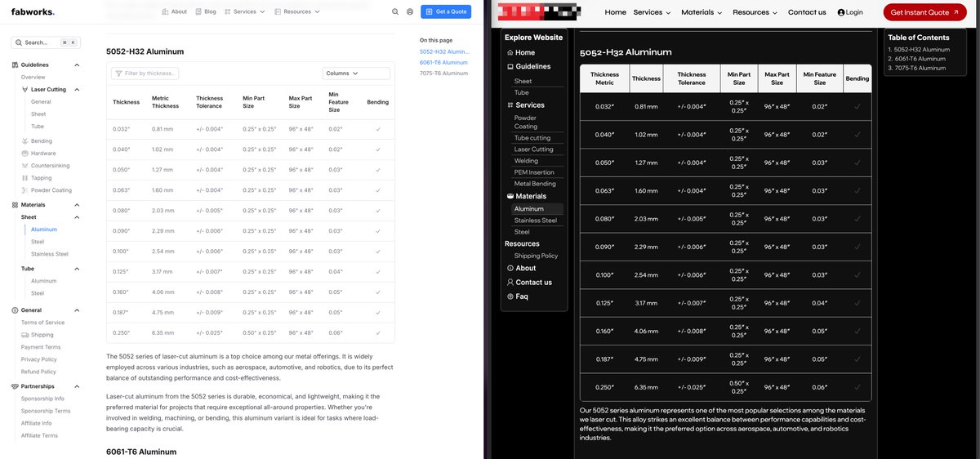The image size is (980, 459).
Task: Open the search magnifier icon in fabworks header
Action: [395, 11]
